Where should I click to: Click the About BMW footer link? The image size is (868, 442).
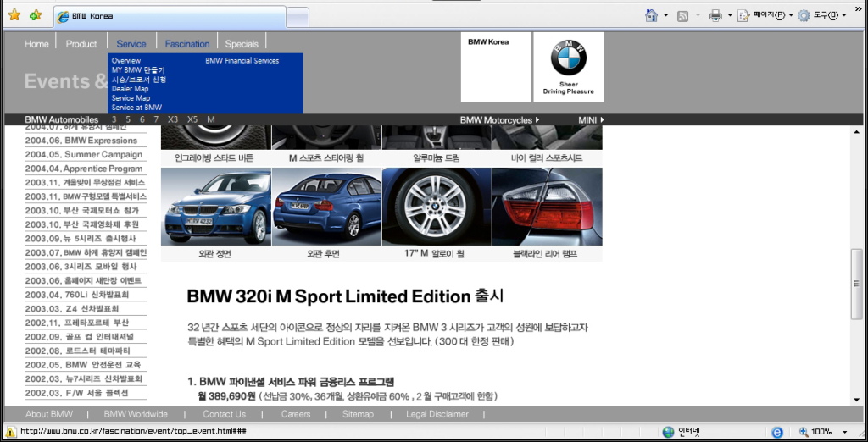48,414
